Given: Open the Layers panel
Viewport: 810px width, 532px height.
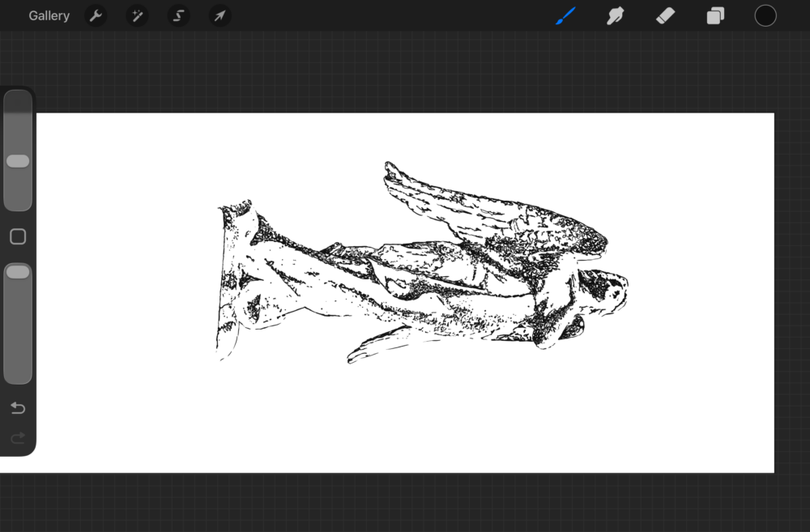Looking at the screenshot, I should click(715, 15).
